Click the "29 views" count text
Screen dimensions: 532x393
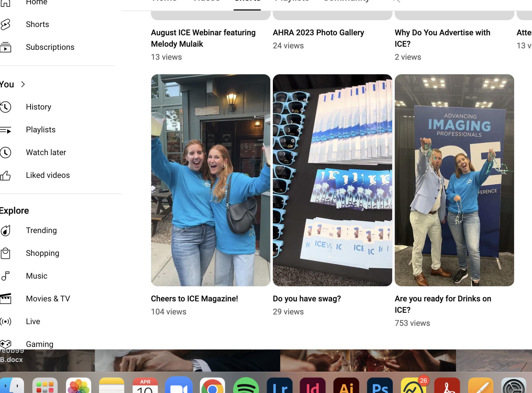288,312
